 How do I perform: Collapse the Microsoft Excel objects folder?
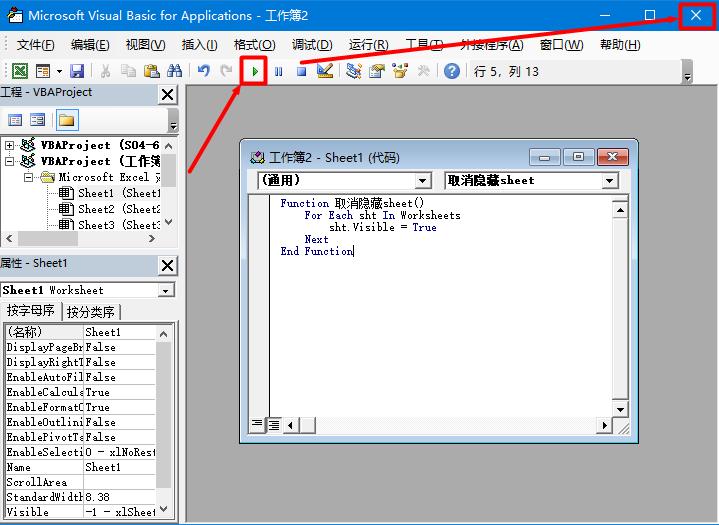pyautogui.click(x=28, y=177)
